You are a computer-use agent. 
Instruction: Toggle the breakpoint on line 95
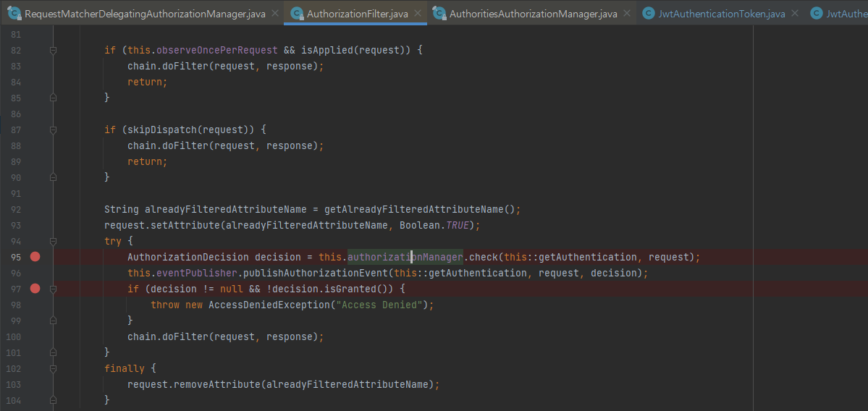point(35,257)
